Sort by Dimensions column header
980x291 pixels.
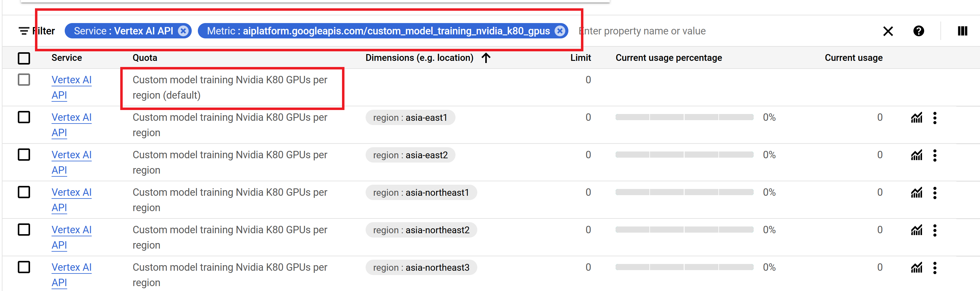[x=419, y=58]
